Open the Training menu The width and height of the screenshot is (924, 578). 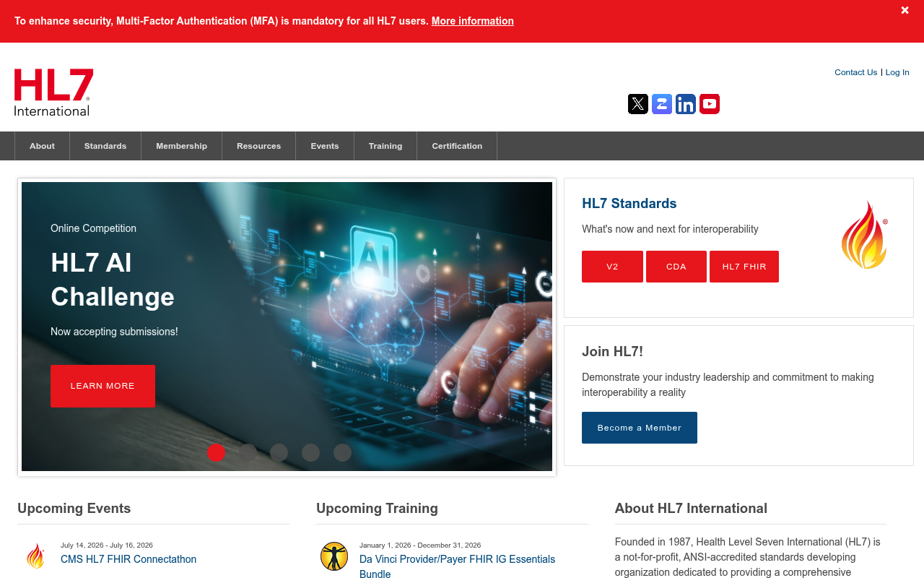tap(385, 146)
